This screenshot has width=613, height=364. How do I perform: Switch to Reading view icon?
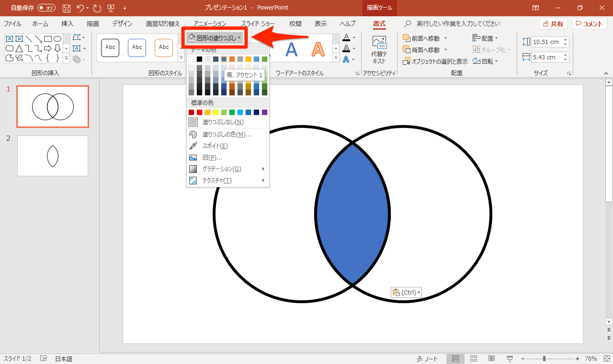(x=492, y=359)
